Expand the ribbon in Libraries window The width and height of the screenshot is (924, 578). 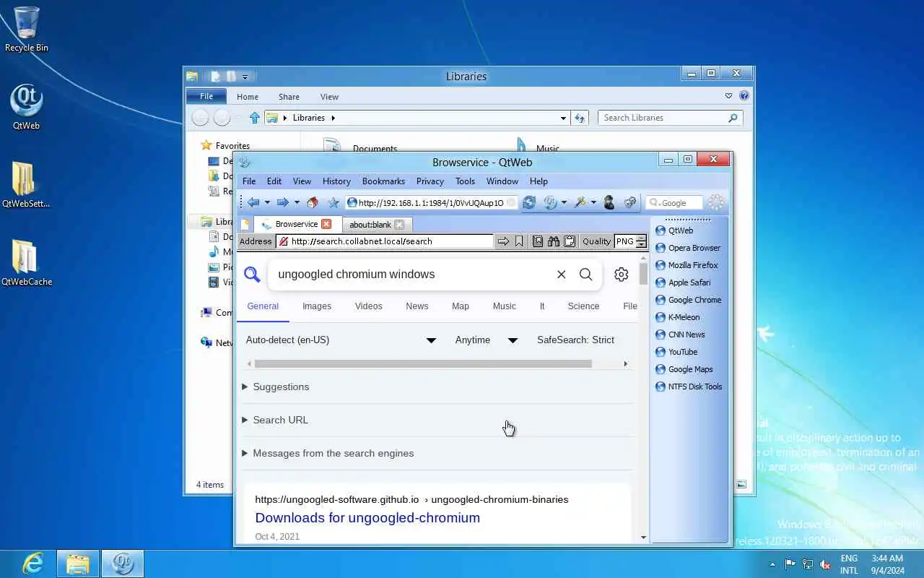(x=729, y=96)
